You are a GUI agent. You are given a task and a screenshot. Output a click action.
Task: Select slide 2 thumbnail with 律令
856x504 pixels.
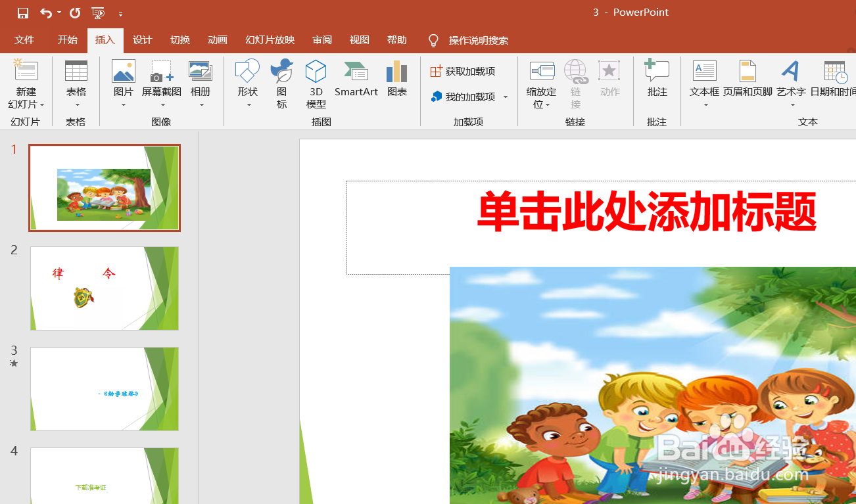point(105,288)
